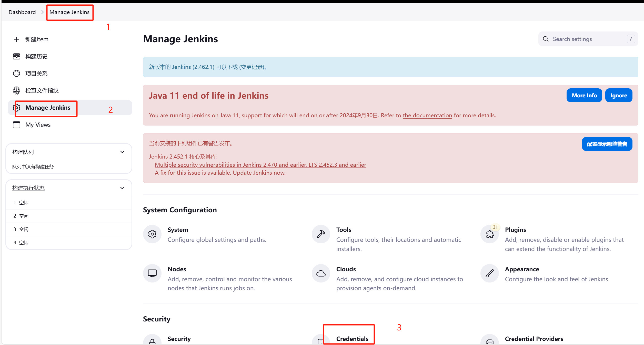
Task: Click the System Configuration heading
Action: point(180,210)
